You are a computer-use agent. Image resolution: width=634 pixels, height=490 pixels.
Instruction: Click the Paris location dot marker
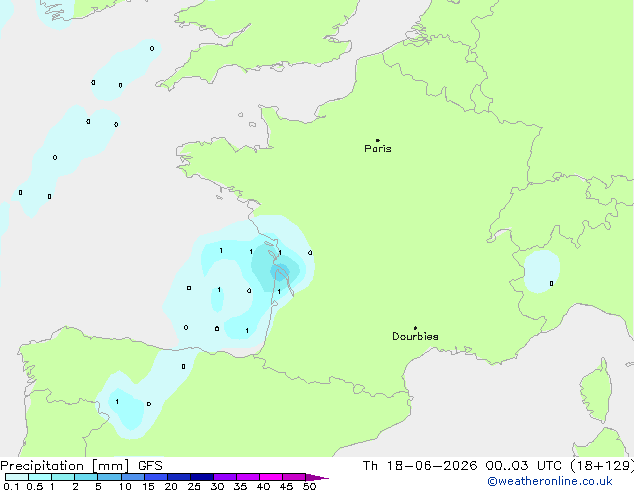point(377,140)
